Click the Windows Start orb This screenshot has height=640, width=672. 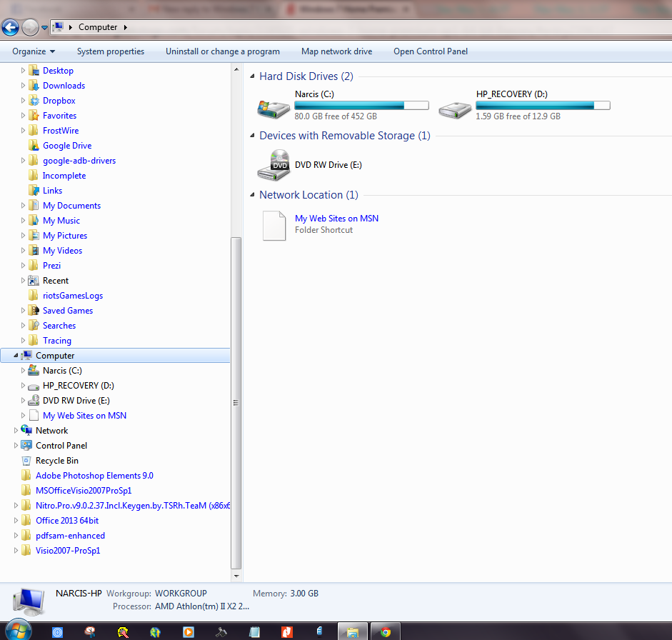[x=19, y=631]
